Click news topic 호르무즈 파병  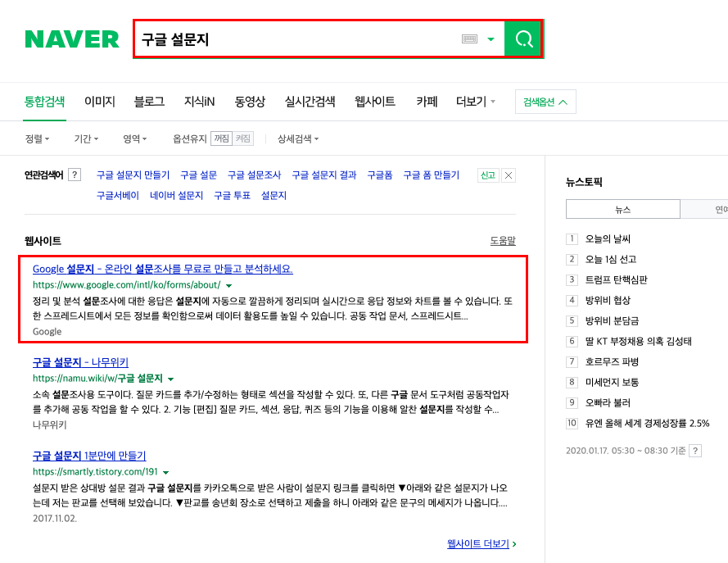(612, 361)
